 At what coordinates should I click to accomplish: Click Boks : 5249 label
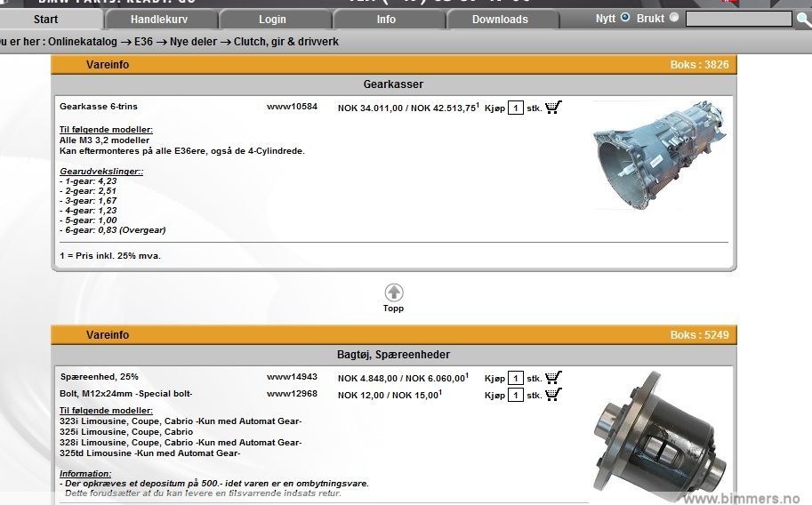699,335
